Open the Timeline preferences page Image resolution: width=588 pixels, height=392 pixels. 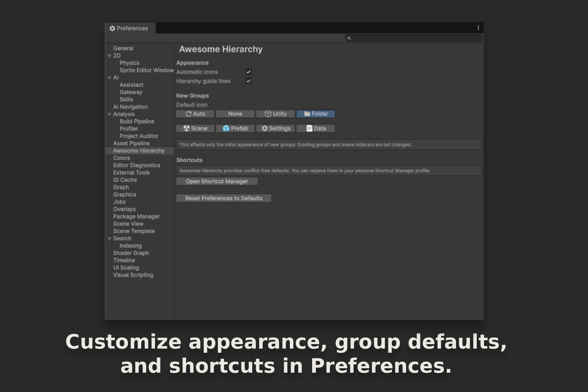click(x=124, y=260)
